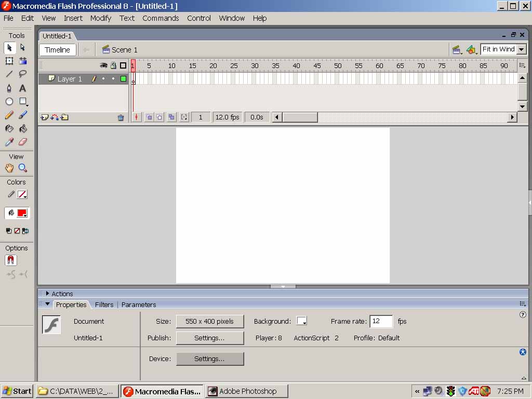Open the timeline frame view menu
Image resolution: width=532 pixels, height=399 pixels.
point(523,65)
